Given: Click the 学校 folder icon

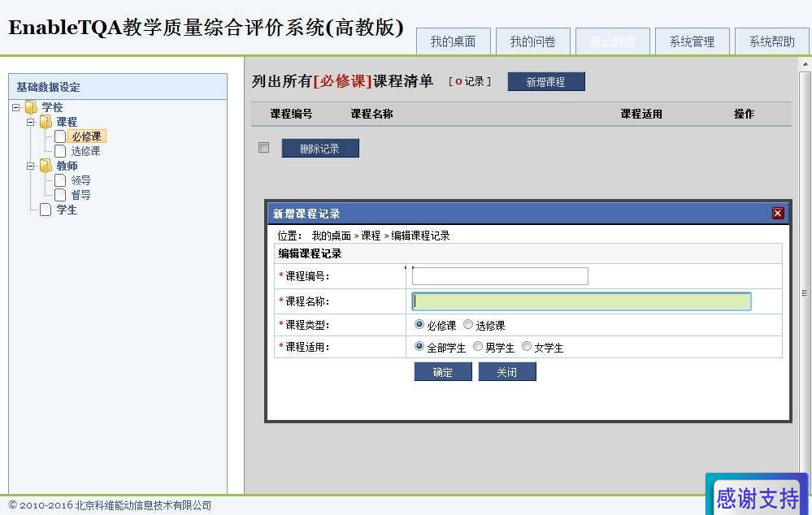Looking at the screenshot, I should (31, 107).
